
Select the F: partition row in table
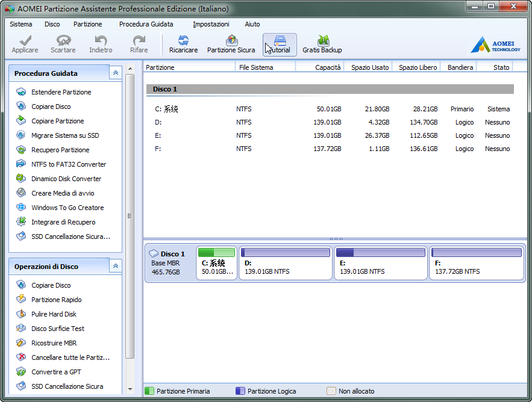(x=330, y=149)
